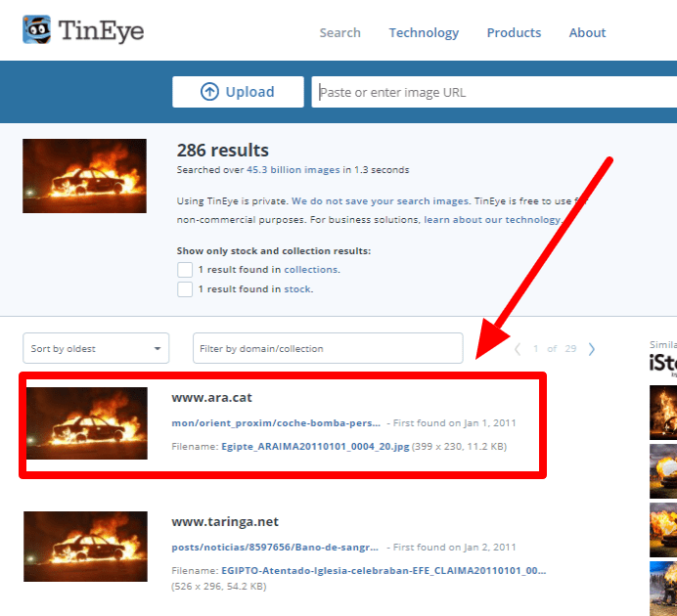Open the ara.cat coche-bomba page link
The image size is (677, 616).
pos(276,423)
